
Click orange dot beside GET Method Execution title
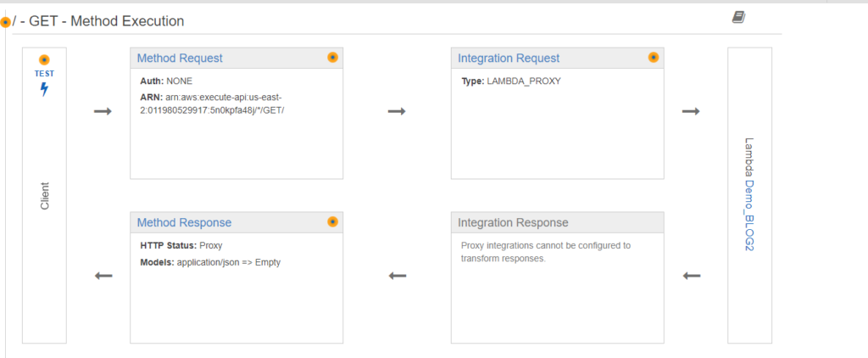tap(6, 23)
